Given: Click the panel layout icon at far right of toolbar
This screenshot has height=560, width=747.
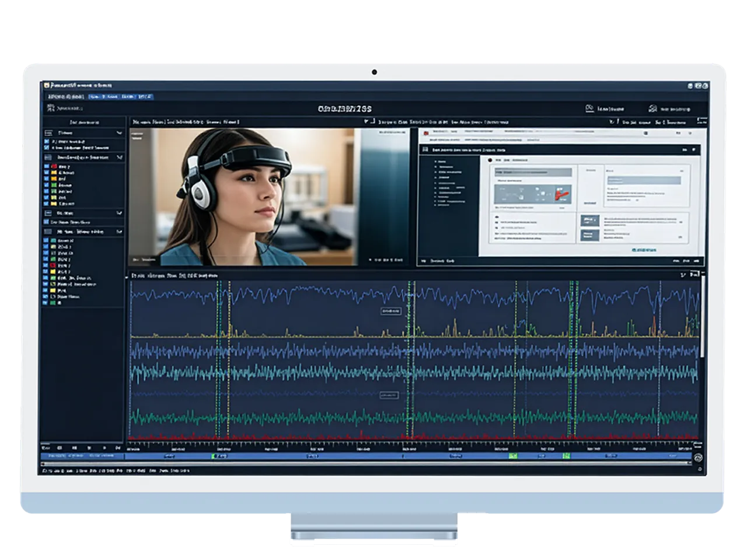Looking at the screenshot, I should pos(701,121).
